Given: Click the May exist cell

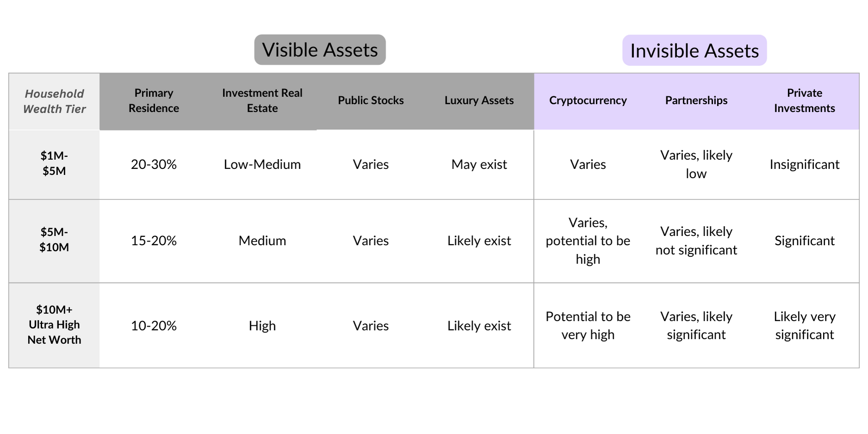Looking at the screenshot, I should tap(479, 164).
